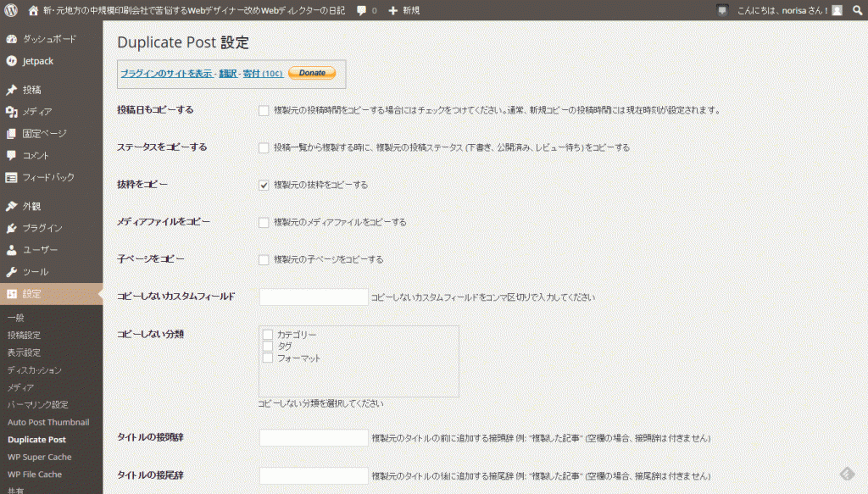Viewport: 868px width, 494px height.
Task: Click the WordPress logo in admin bar
Action: [9, 10]
